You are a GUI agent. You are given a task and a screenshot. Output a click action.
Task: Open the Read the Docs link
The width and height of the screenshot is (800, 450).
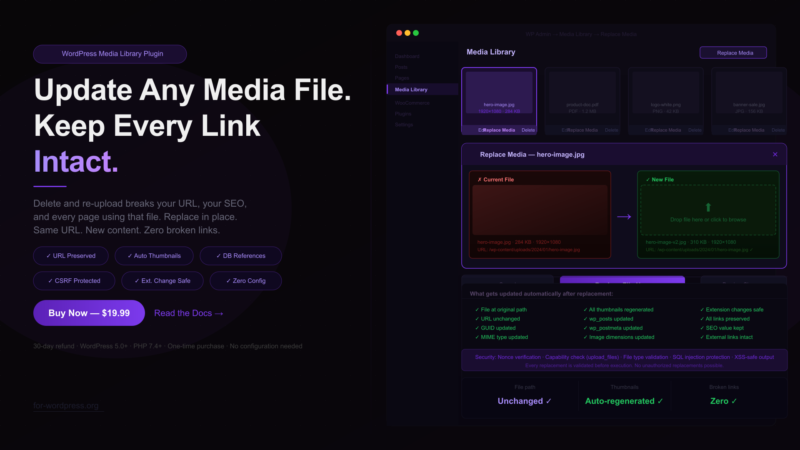click(189, 313)
